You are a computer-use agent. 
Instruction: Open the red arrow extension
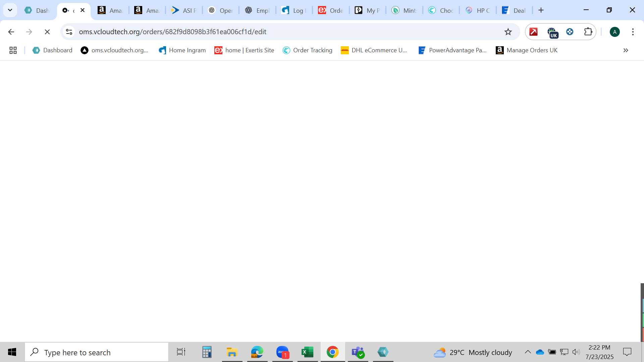[x=534, y=32]
